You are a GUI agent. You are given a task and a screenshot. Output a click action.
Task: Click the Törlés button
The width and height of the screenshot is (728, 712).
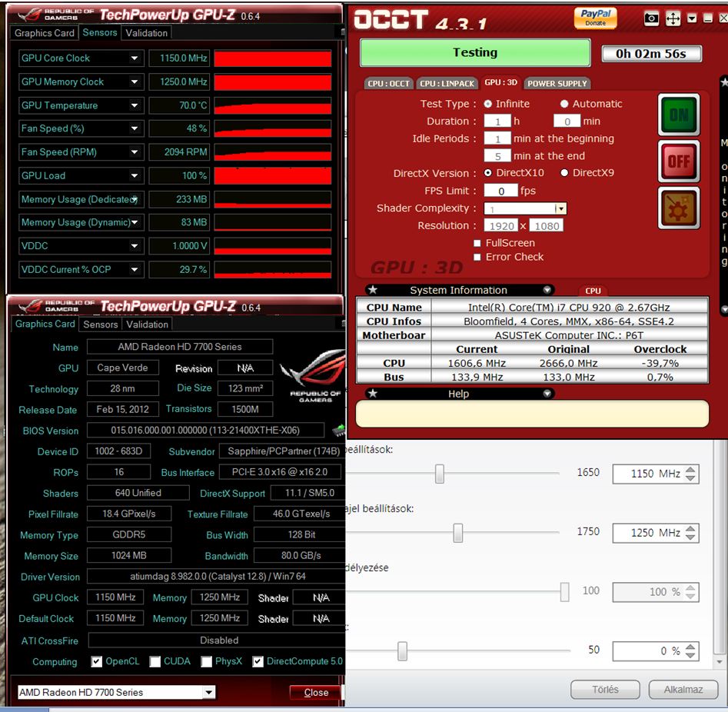[x=605, y=689]
